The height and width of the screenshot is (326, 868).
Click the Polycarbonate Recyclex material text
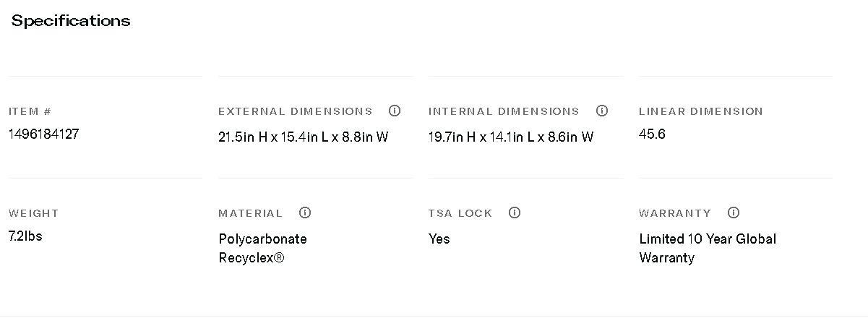262,248
